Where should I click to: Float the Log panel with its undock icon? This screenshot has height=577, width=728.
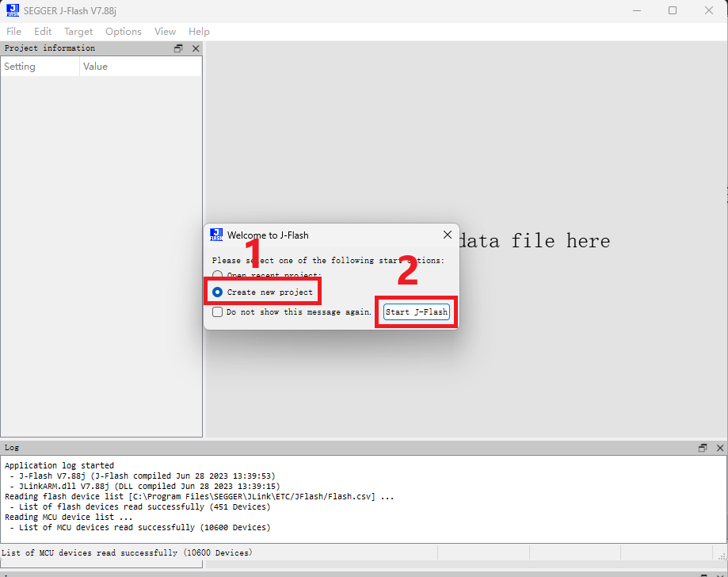703,448
